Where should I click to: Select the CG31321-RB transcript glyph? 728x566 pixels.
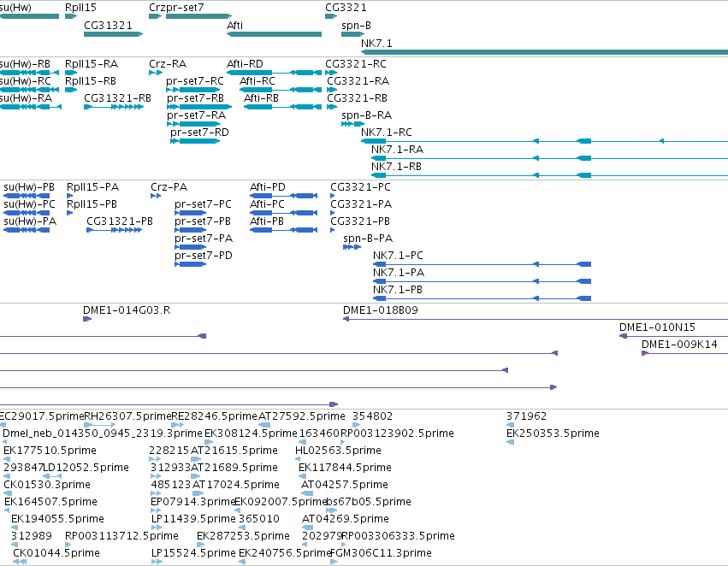[114, 107]
